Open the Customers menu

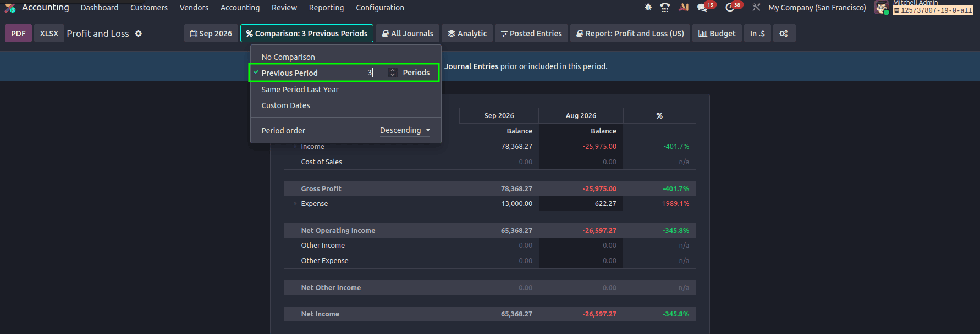pyautogui.click(x=149, y=8)
